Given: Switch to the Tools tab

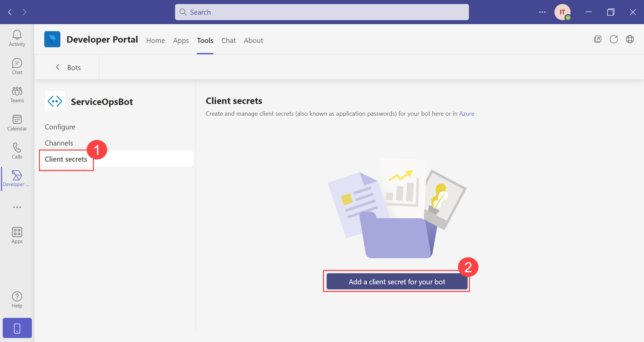Looking at the screenshot, I should [205, 40].
